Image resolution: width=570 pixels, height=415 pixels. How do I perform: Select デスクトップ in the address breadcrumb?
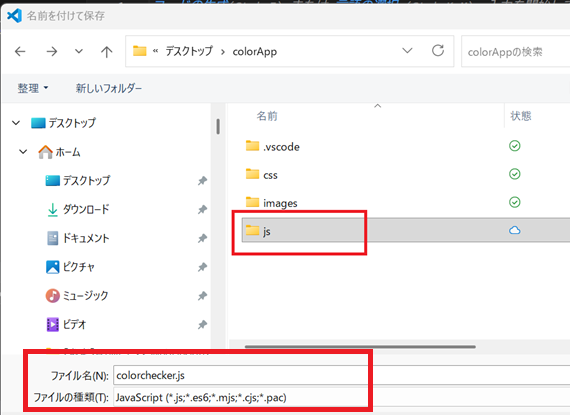[189, 51]
